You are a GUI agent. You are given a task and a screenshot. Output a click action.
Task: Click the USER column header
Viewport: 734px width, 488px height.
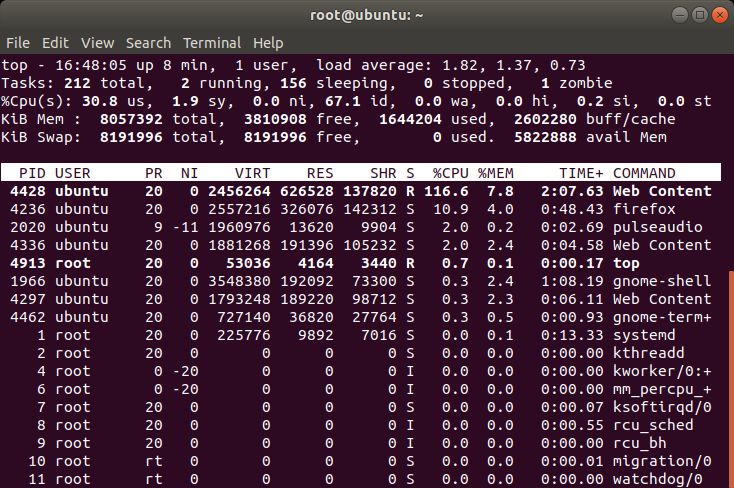coord(73,173)
